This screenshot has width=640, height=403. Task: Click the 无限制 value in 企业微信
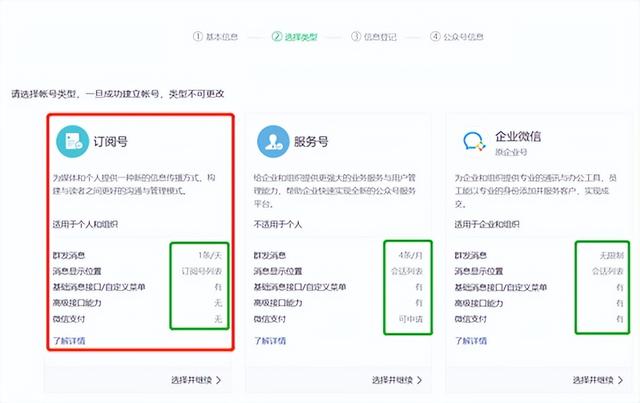click(x=611, y=256)
